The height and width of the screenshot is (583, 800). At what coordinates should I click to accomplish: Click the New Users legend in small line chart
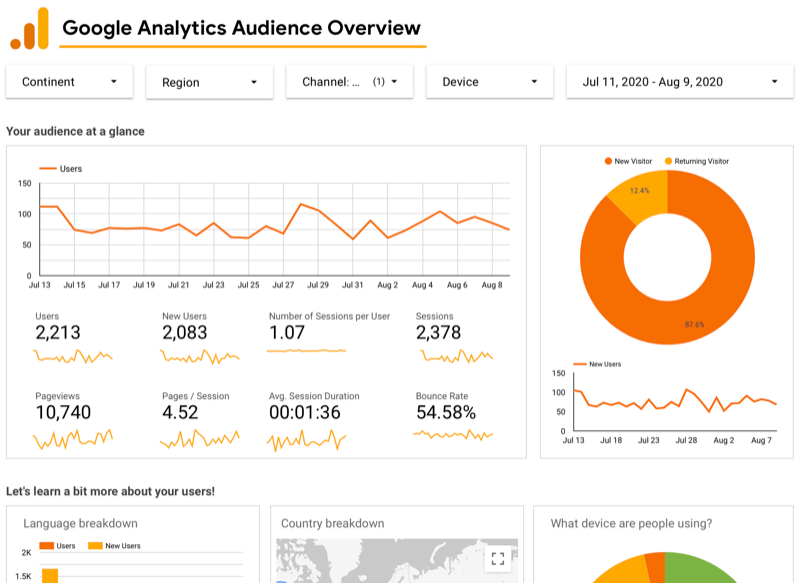(597, 364)
